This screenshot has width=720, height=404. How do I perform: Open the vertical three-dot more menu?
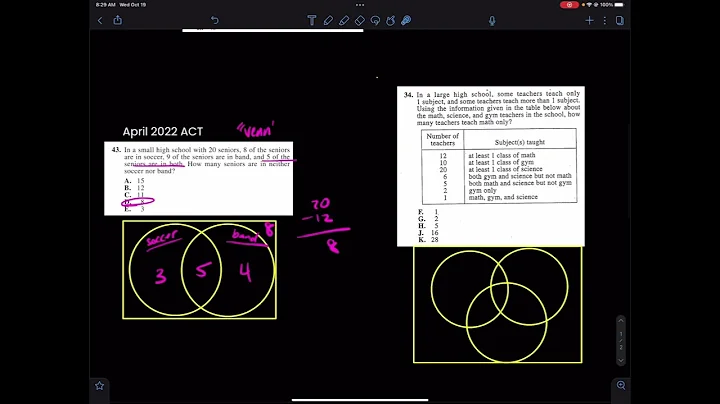click(x=605, y=20)
